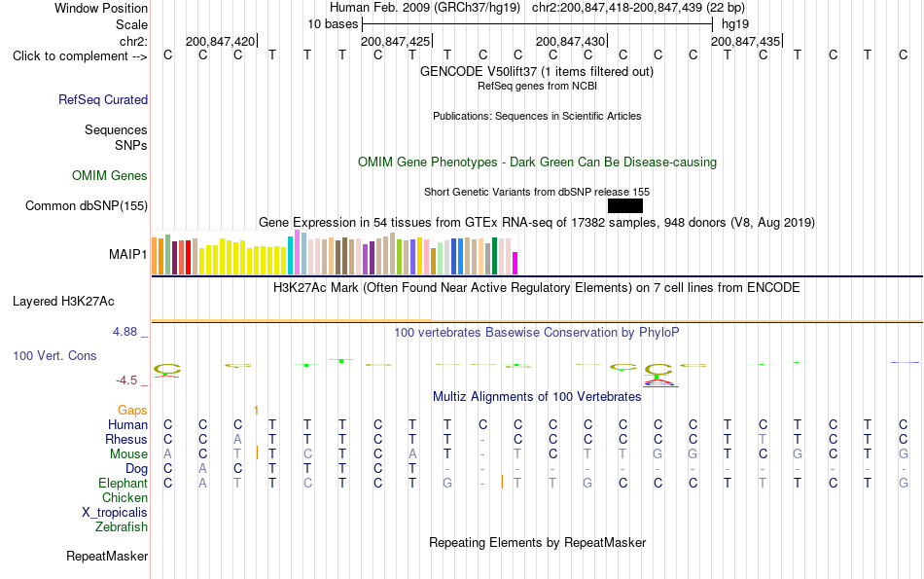This screenshot has width=924, height=579.
Task: Click the Scale label on the left
Action: (131, 24)
